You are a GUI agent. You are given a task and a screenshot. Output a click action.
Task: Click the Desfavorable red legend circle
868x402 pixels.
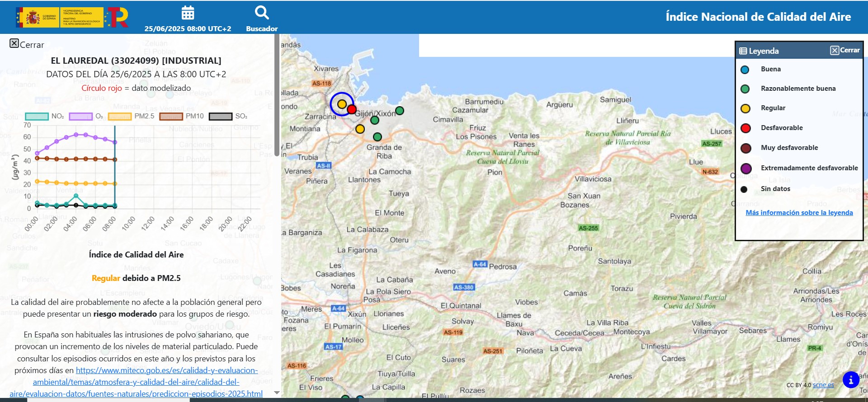click(746, 128)
